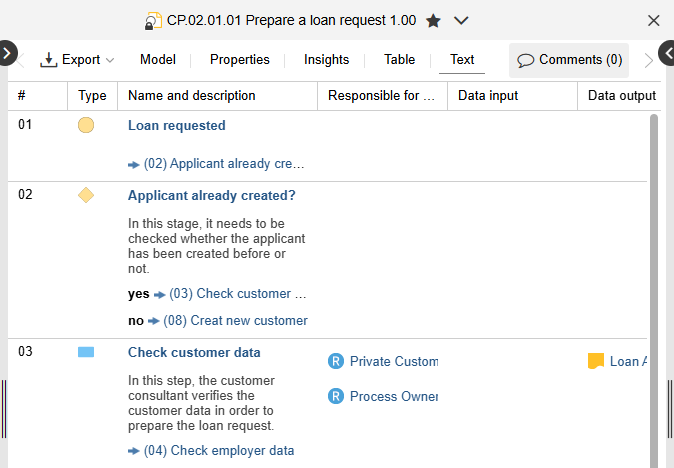Image resolution: width=674 pixels, height=468 pixels.
Task: Open the Private Customer role entry
Action: pos(393,362)
